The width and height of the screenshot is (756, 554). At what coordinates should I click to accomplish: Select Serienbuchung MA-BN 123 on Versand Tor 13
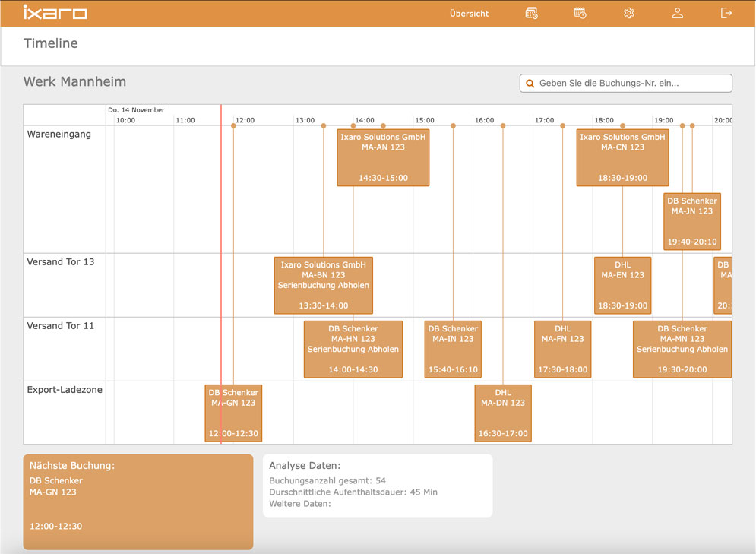[x=322, y=284]
